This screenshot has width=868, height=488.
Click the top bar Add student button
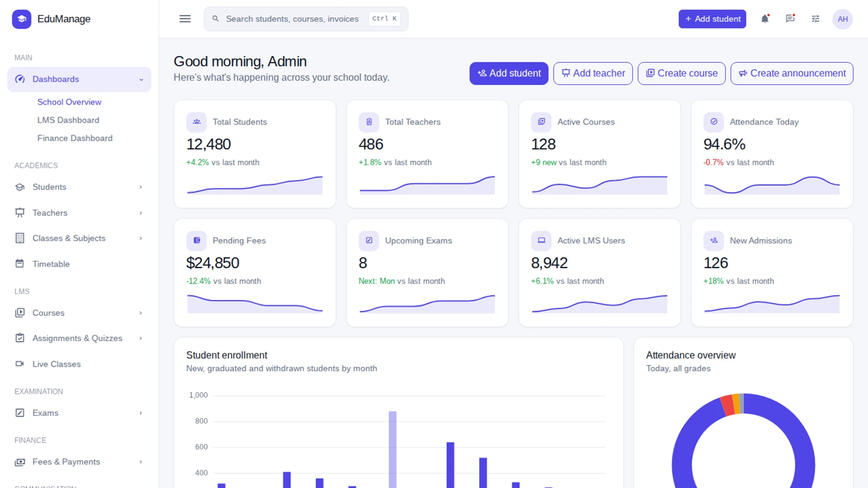(712, 19)
